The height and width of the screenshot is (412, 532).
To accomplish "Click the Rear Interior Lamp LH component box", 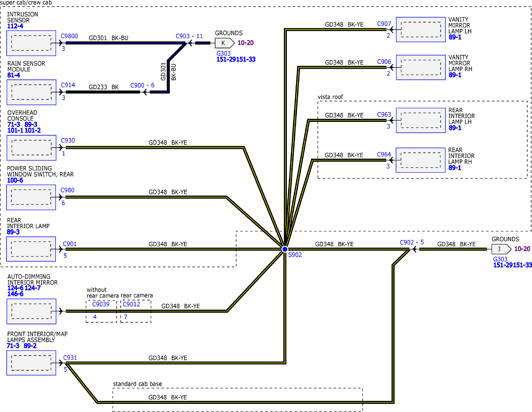I will point(421,120).
